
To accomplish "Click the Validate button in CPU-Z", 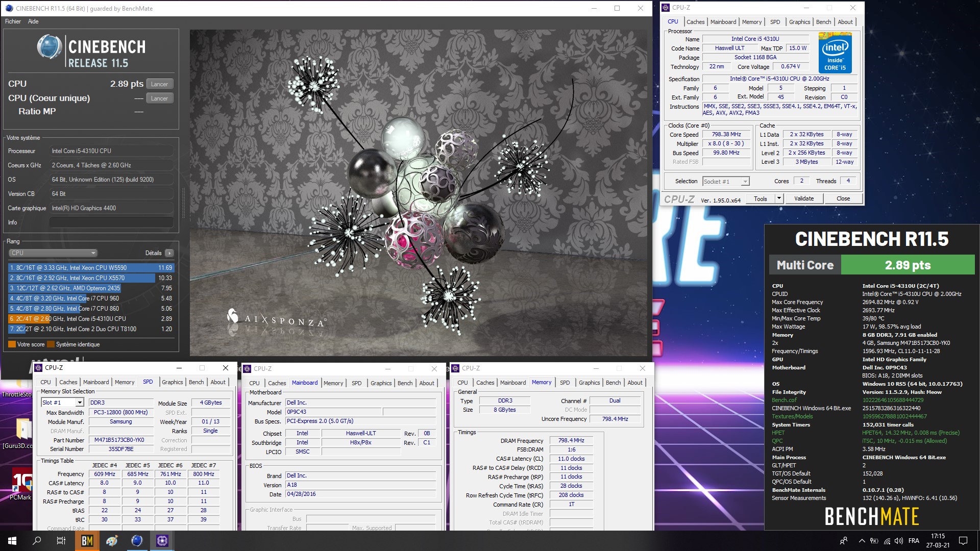I will (x=804, y=199).
